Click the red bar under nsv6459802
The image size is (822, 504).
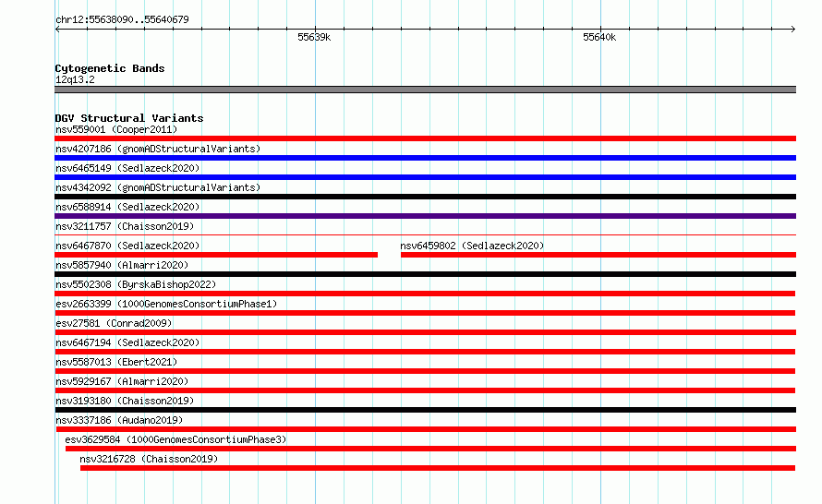pyautogui.click(x=598, y=255)
